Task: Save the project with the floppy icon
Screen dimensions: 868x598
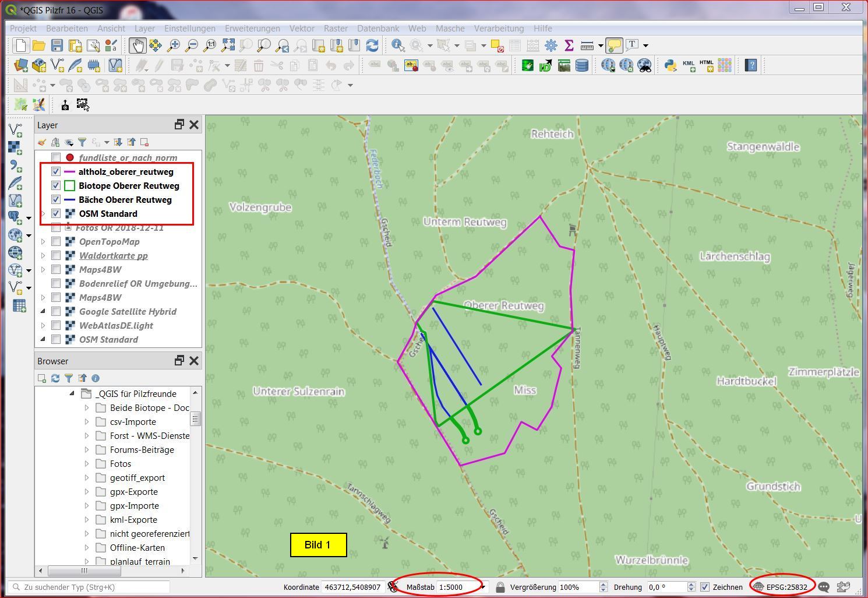Action: point(57,45)
